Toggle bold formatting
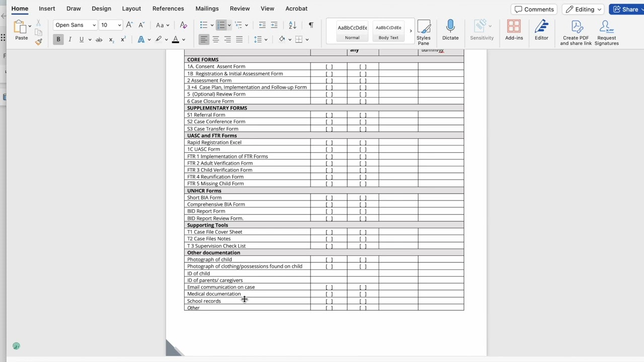 coord(58,39)
